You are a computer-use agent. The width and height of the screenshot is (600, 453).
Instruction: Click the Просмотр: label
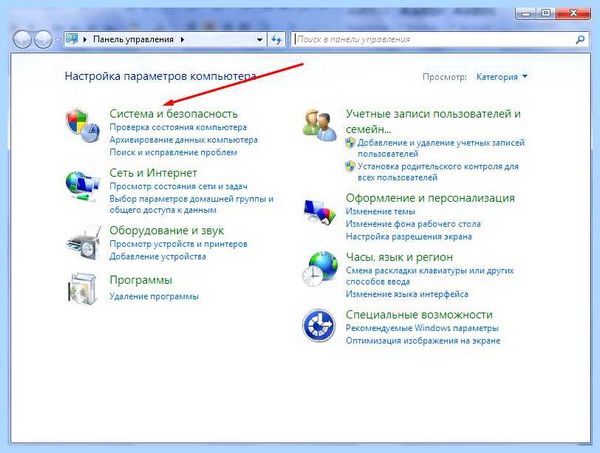click(x=445, y=77)
